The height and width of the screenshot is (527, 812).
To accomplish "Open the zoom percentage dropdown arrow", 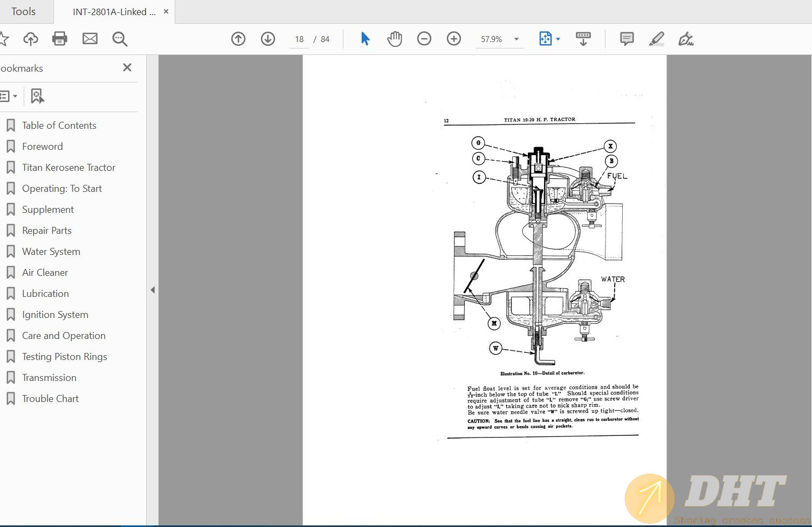I will pyautogui.click(x=517, y=39).
